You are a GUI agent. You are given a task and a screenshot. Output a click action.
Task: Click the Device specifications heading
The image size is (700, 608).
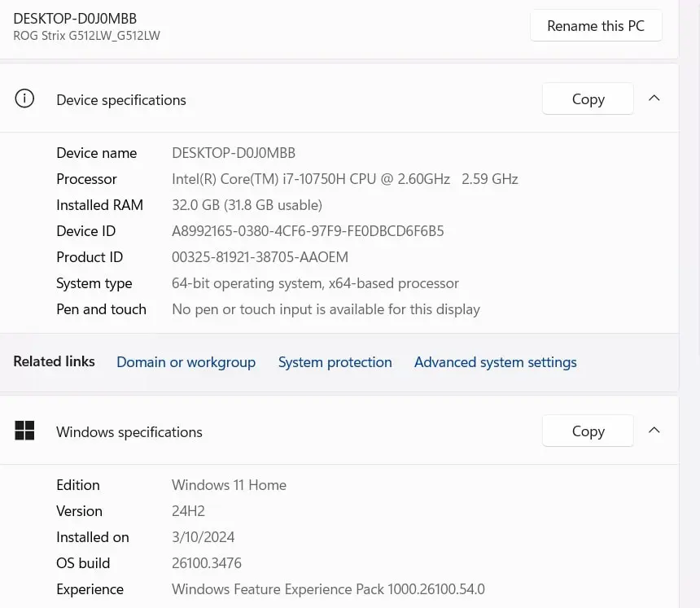121,100
